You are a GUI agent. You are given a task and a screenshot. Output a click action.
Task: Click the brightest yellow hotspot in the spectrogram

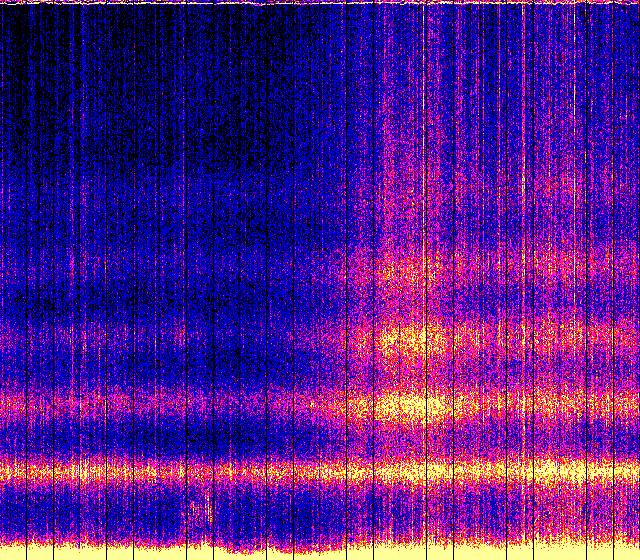[x=408, y=406]
